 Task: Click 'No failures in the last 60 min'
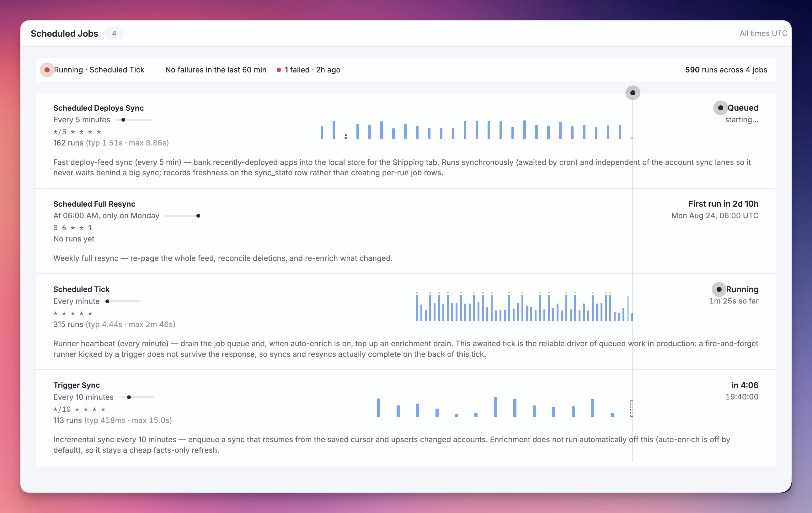pos(216,70)
